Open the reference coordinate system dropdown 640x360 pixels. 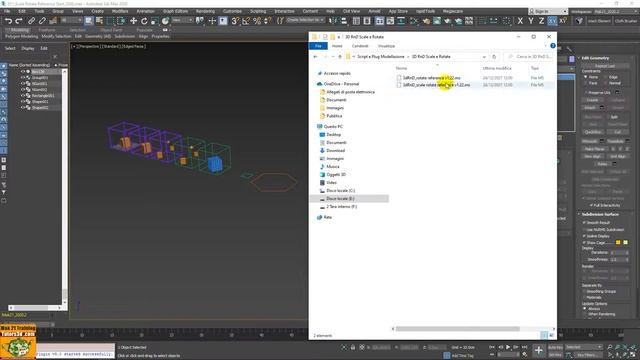(182, 20)
